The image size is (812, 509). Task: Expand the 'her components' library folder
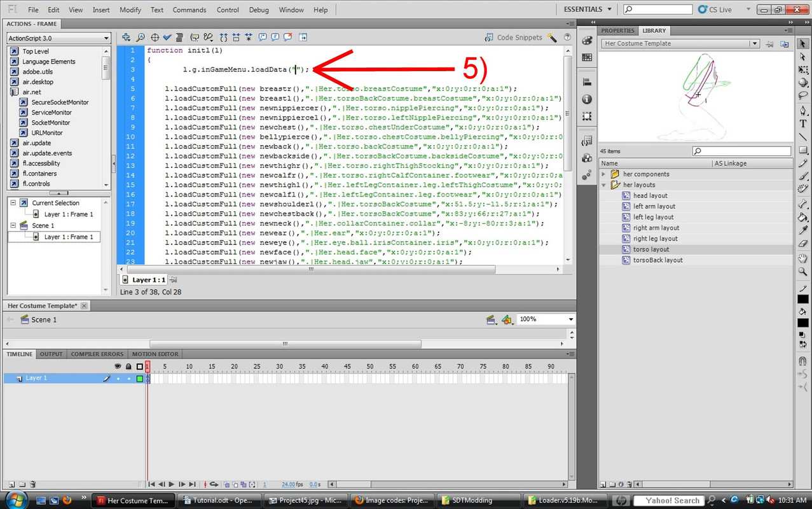coord(604,174)
